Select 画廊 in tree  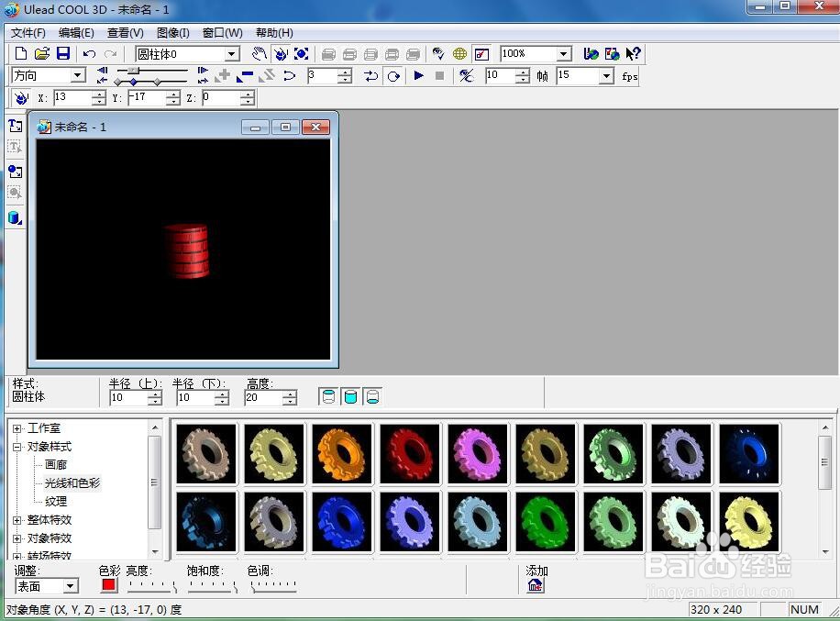pyautogui.click(x=56, y=464)
